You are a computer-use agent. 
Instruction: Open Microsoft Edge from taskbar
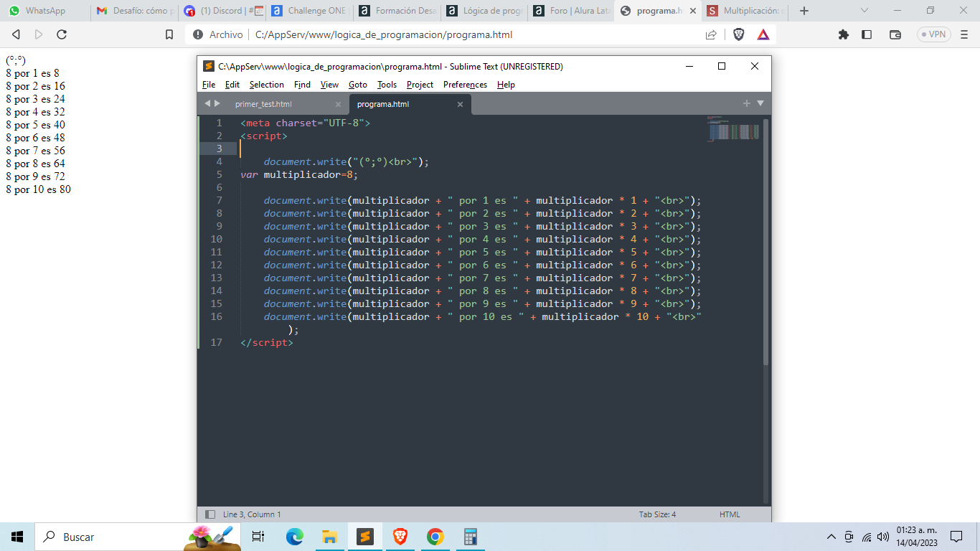click(295, 537)
